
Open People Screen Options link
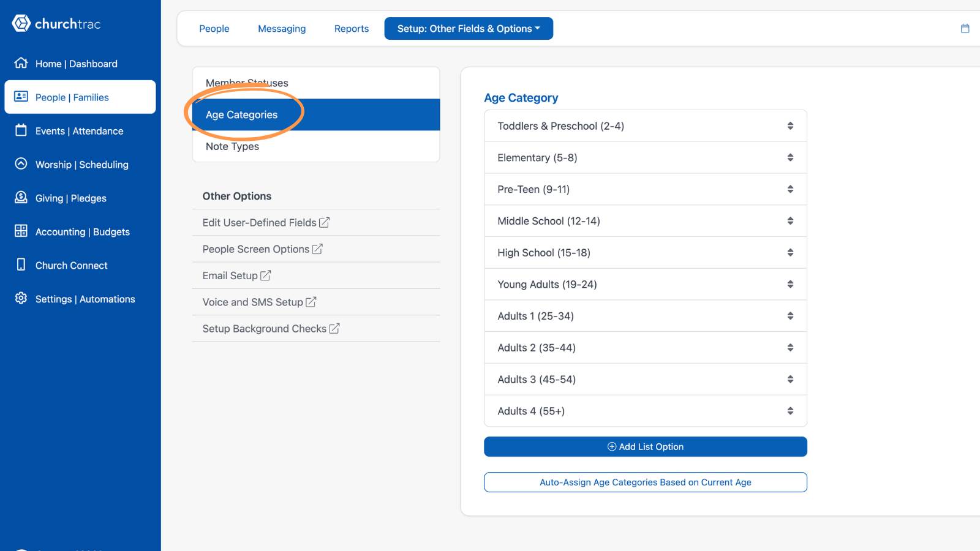point(262,249)
